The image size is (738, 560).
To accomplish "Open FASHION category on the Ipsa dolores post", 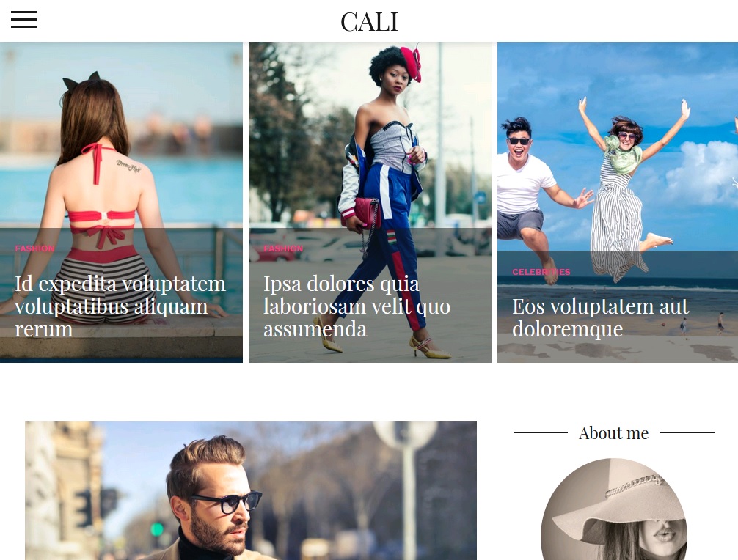I will coord(283,248).
